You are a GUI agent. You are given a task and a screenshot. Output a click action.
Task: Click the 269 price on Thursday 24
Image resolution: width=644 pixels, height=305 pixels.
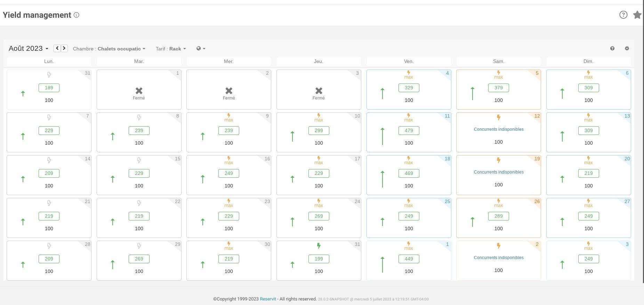click(319, 216)
